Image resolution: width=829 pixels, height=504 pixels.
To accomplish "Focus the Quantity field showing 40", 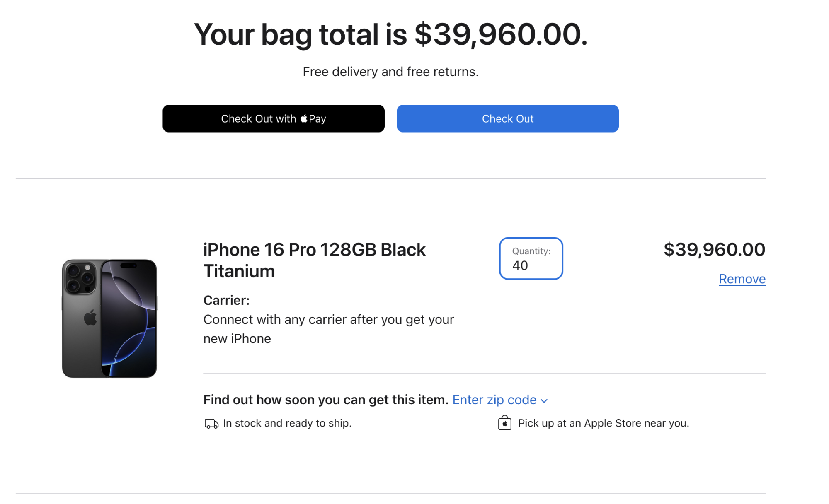I will 531,259.
